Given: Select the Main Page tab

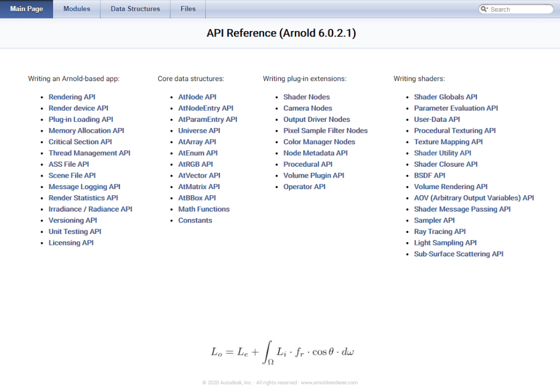Looking at the screenshot, I should [26, 9].
